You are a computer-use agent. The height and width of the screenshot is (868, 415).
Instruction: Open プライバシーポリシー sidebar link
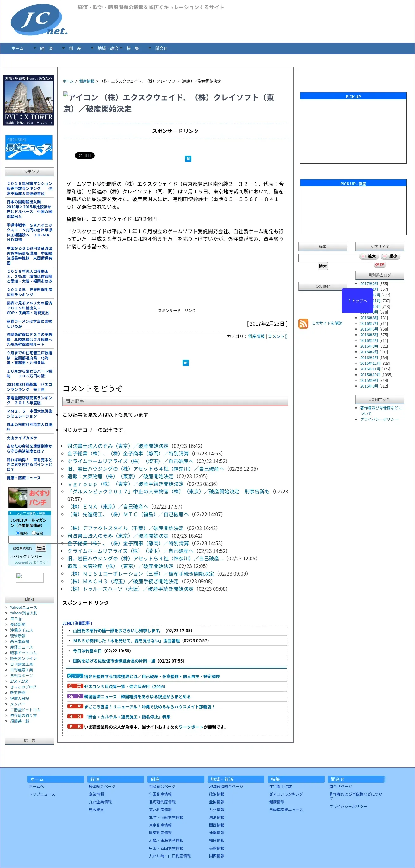click(x=379, y=419)
